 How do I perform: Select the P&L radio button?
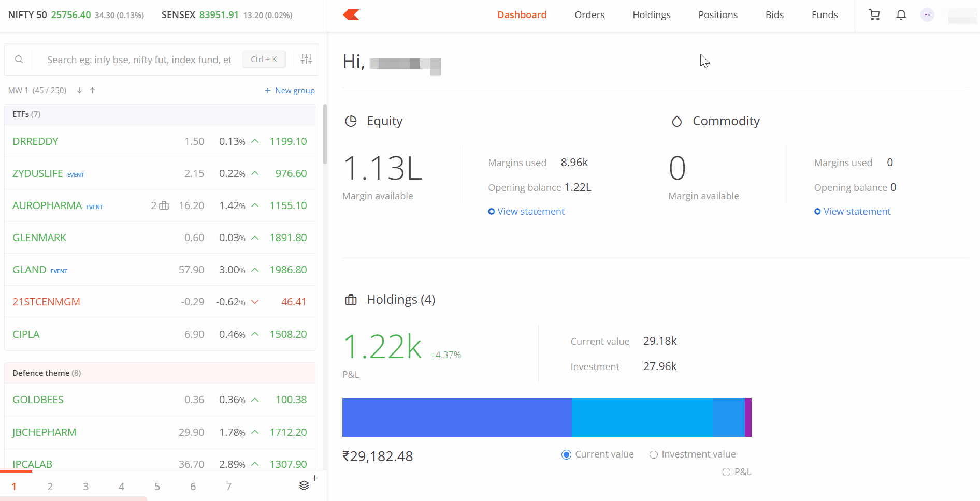coord(726,472)
